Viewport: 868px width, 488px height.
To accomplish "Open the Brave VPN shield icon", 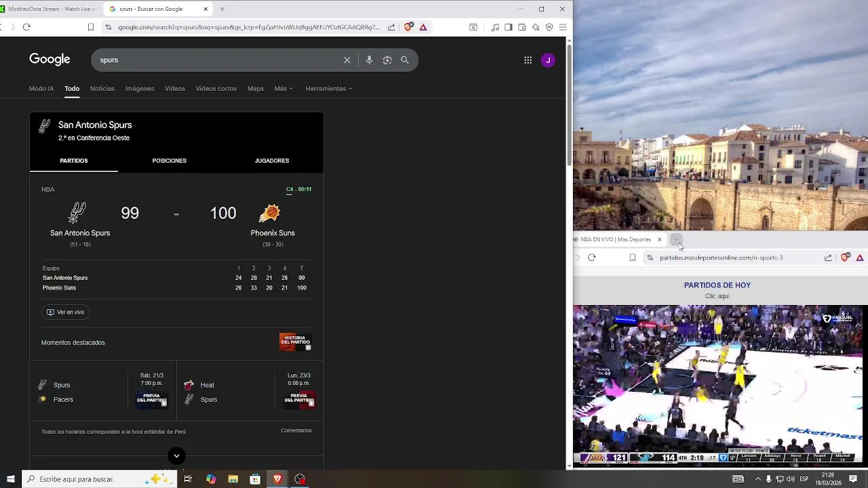I will [549, 27].
